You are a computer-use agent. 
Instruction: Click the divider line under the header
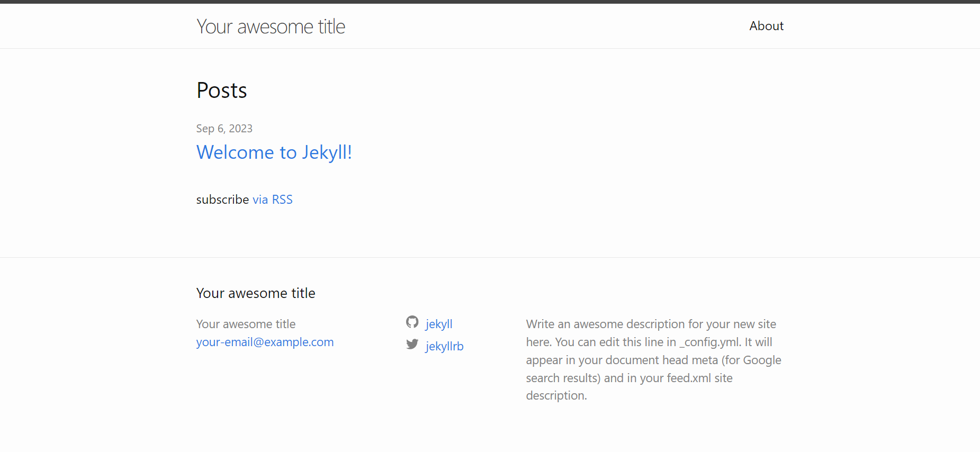pos(490,48)
